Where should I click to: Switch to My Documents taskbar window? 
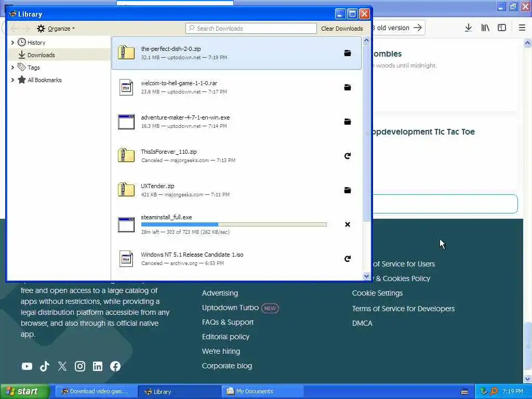point(262,392)
